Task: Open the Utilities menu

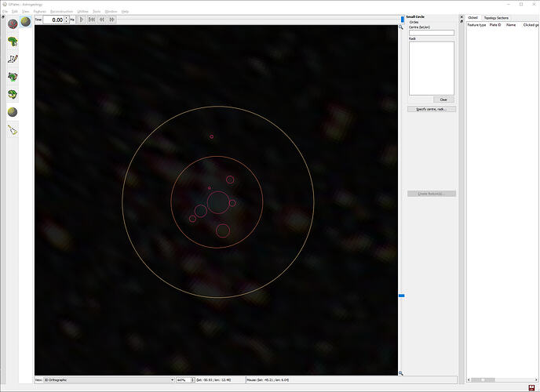Action: click(x=82, y=12)
